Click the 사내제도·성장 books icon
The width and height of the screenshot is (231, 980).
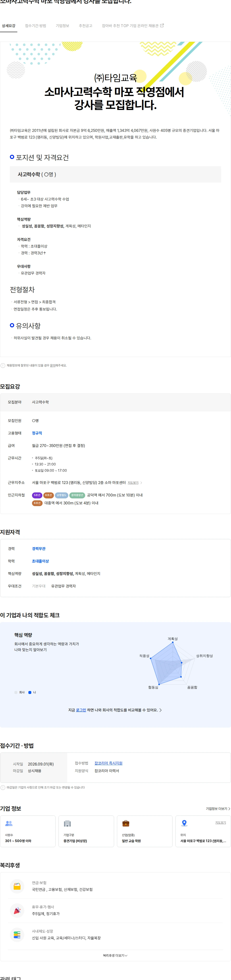tap(17, 934)
